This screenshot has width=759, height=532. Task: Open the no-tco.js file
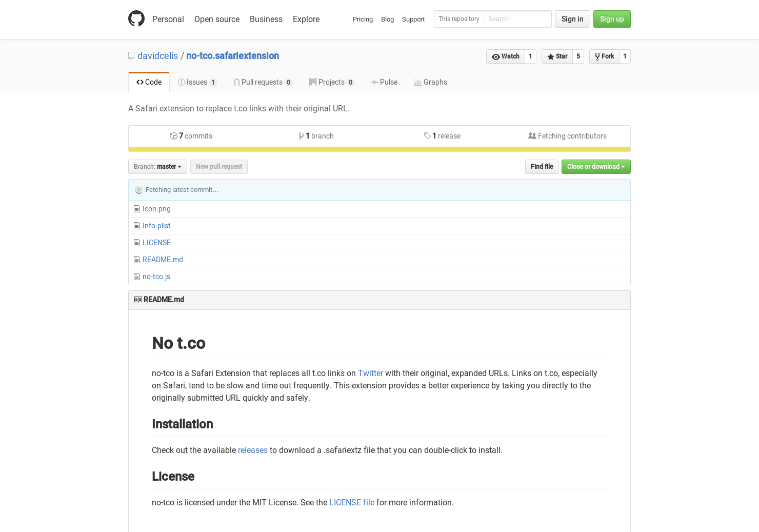(x=156, y=277)
